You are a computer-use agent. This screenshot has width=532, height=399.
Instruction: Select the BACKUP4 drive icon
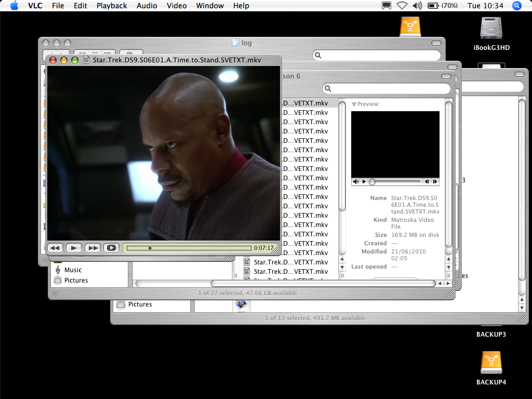(491, 363)
